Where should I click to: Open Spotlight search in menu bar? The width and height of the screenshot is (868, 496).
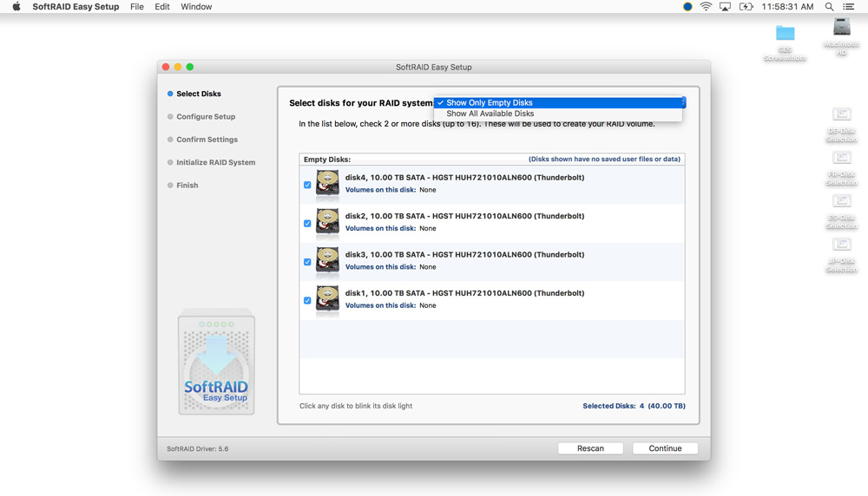pyautogui.click(x=829, y=7)
